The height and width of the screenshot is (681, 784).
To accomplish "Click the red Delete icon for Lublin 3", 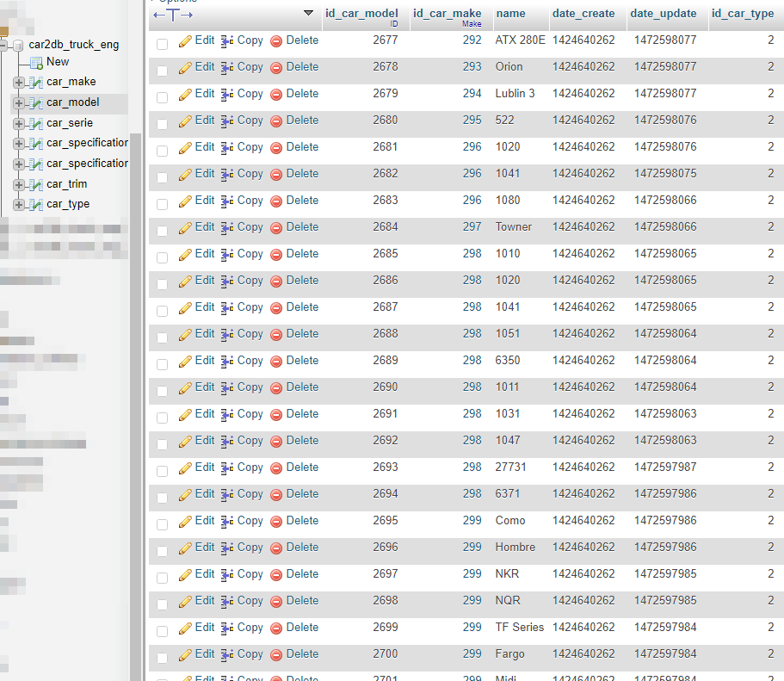I will 276,95.
